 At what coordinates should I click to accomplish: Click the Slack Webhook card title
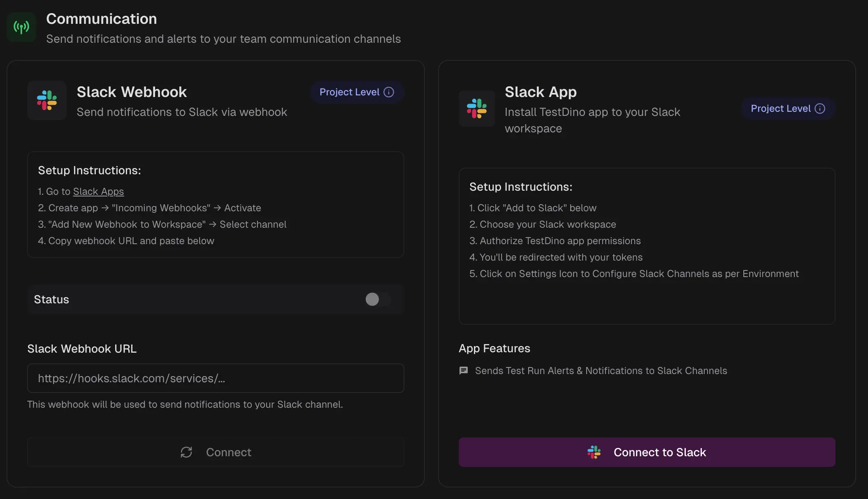132,92
